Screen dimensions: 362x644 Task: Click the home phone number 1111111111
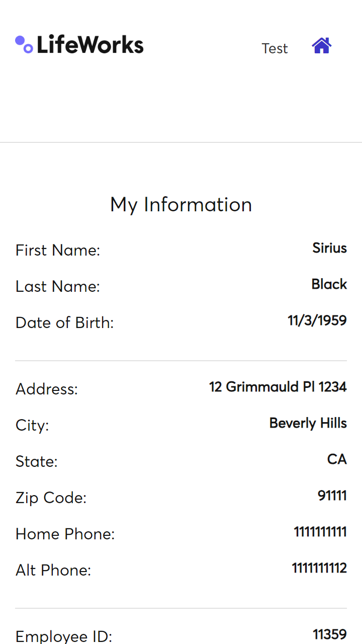point(320,532)
